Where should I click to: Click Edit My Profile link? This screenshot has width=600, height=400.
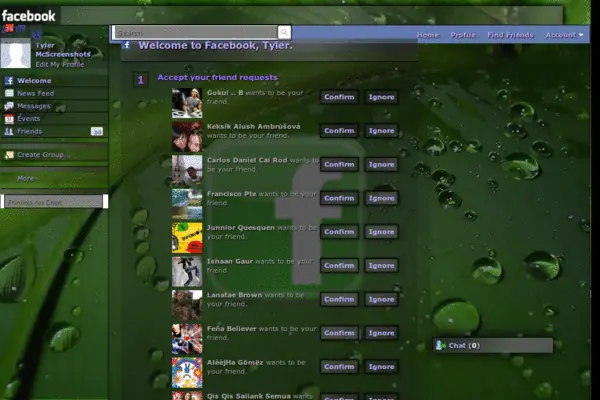tap(60, 64)
